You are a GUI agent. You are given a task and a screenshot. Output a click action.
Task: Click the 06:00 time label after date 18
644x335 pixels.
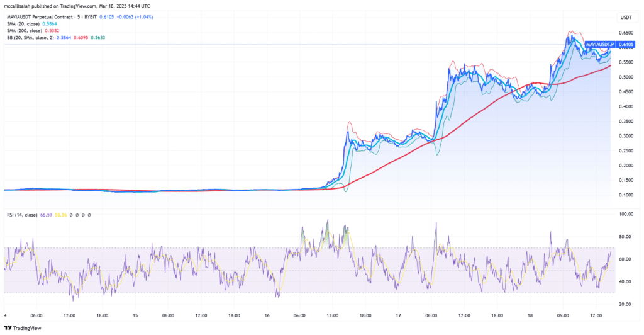(x=563, y=315)
